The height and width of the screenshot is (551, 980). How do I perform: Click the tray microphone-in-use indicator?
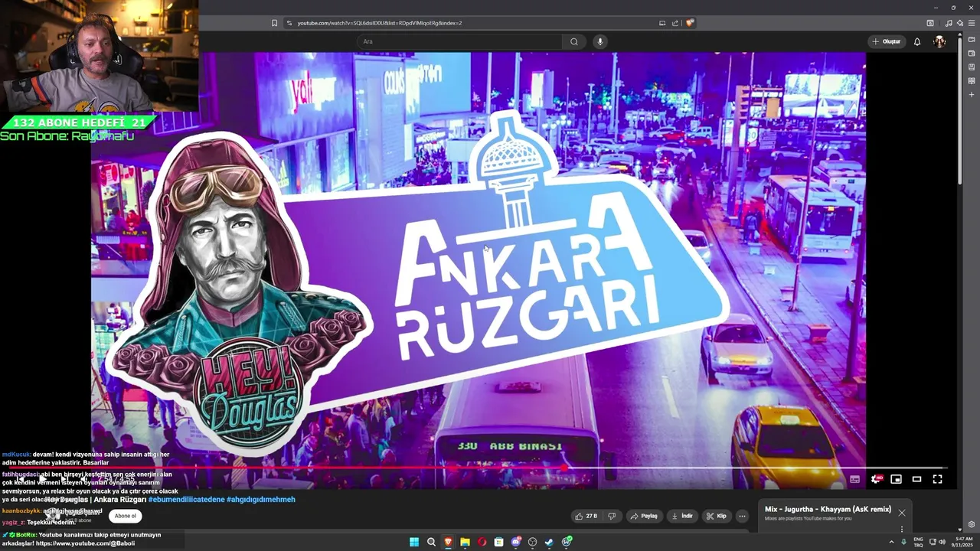[x=904, y=542]
